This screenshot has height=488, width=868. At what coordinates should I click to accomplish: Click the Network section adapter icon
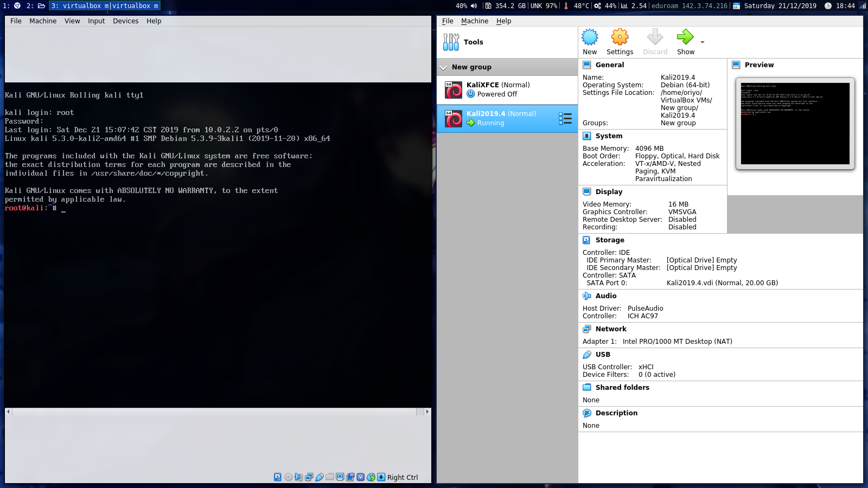[x=586, y=329]
